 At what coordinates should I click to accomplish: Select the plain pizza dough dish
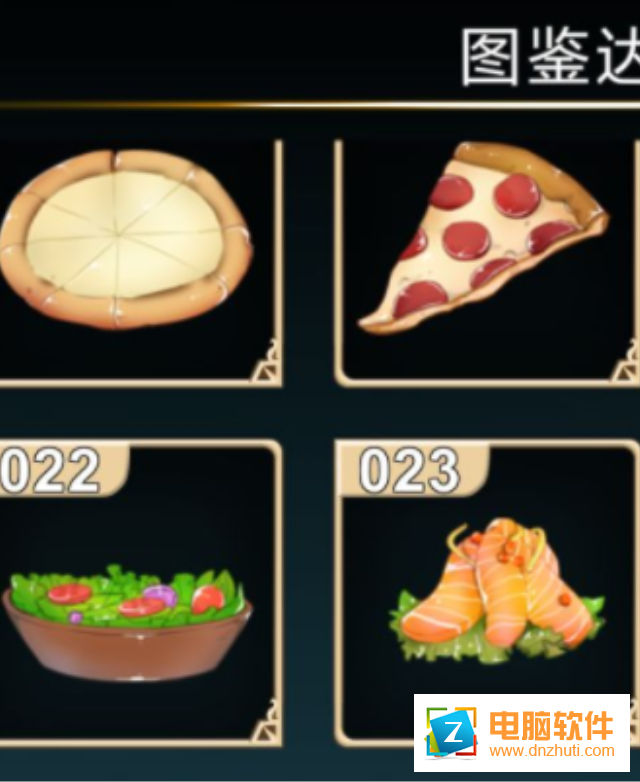pos(126,239)
